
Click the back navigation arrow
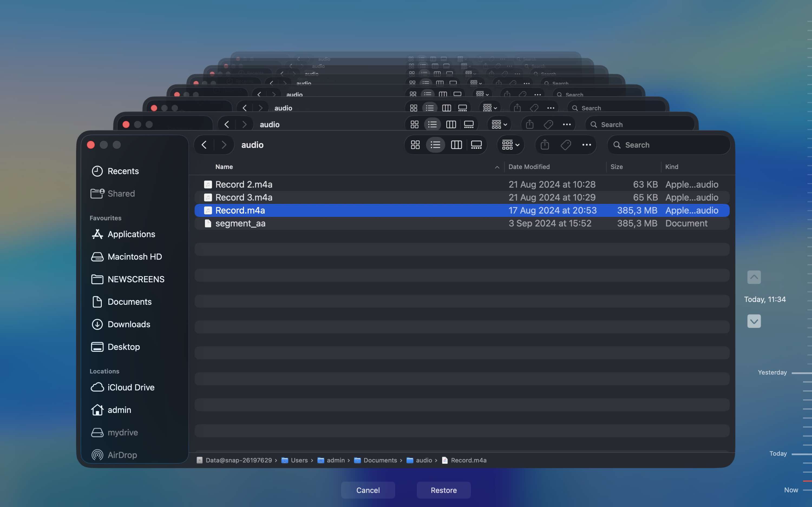click(204, 144)
